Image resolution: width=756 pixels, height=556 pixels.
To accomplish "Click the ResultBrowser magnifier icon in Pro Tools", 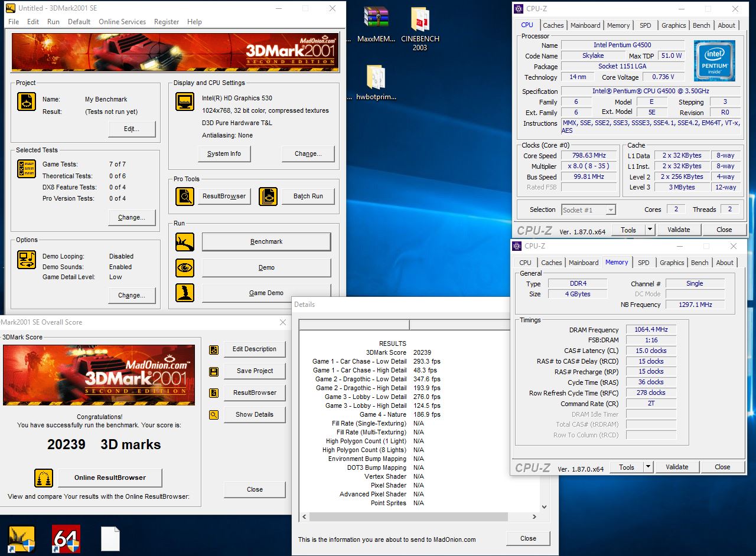I will [x=185, y=196].
